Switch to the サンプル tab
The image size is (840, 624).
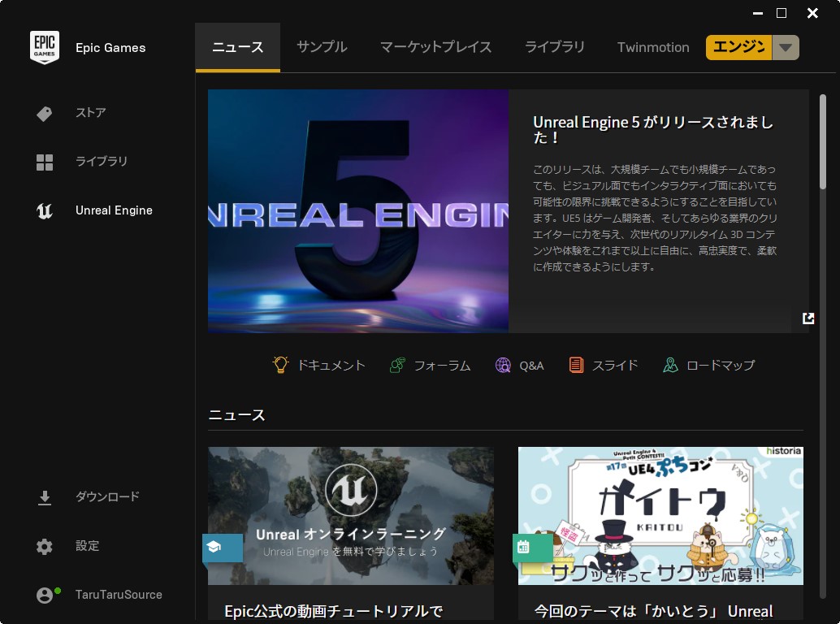(322, 47)
